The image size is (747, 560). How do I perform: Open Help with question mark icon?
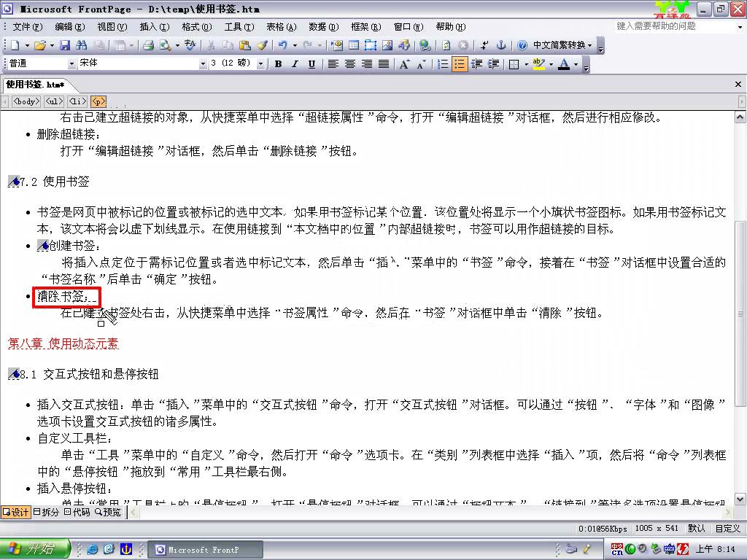pyautogui.click(x=522, y=45)
